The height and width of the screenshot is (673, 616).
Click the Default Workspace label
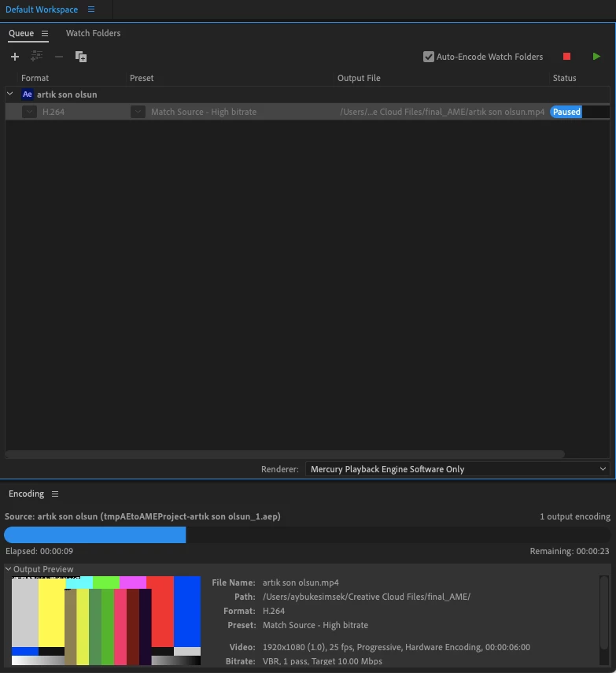coord(42,9)
